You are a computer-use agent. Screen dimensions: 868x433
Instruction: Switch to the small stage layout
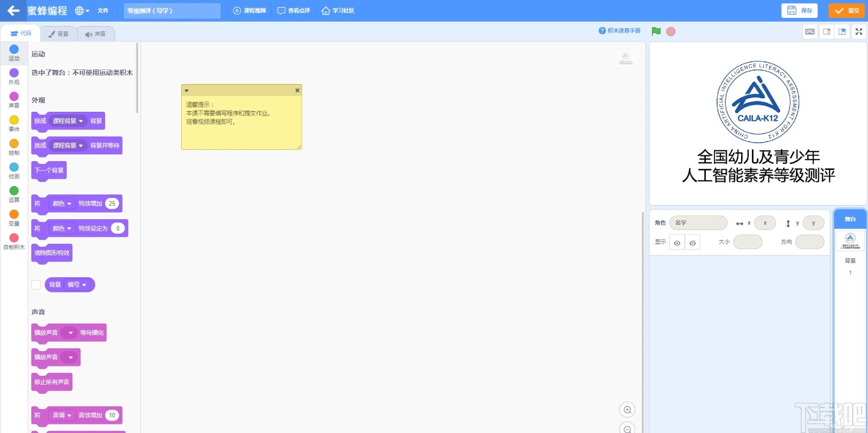pos(827,31)
